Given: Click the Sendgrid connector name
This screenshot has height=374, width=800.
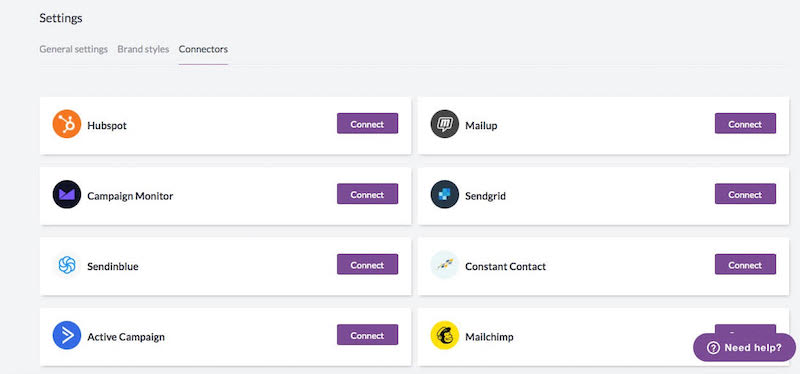Looking at the screenshot, I should [x=486, y=196].
